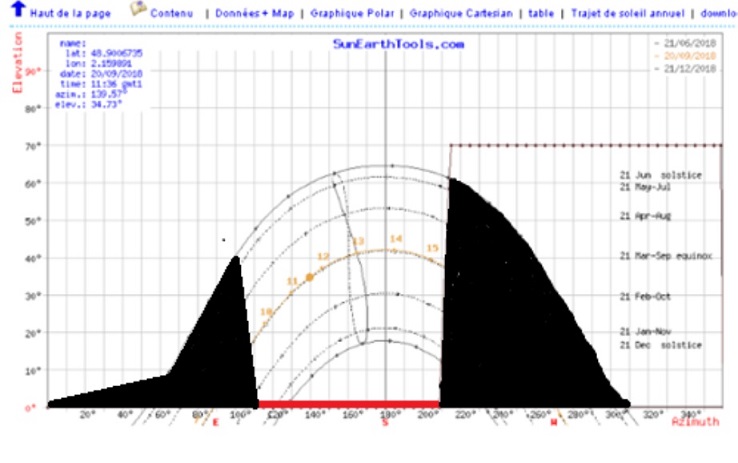Click the Contenu book icon
The height and width of the screenshot is (463, 738).
[138, 8]
